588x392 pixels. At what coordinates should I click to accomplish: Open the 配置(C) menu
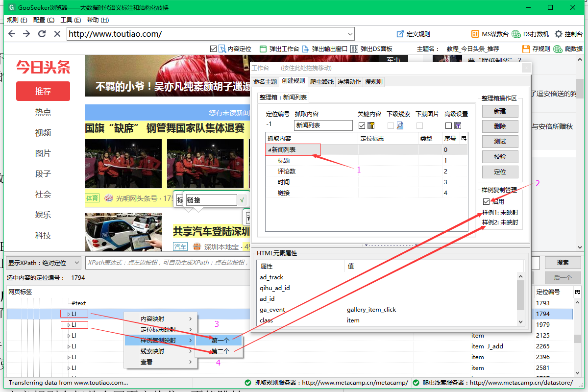click(x=44, y=20)
